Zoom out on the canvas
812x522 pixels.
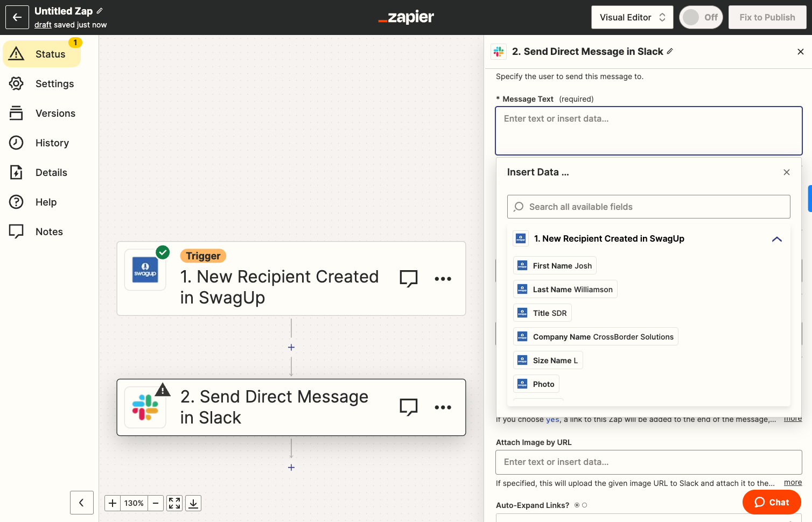point(156,503)
